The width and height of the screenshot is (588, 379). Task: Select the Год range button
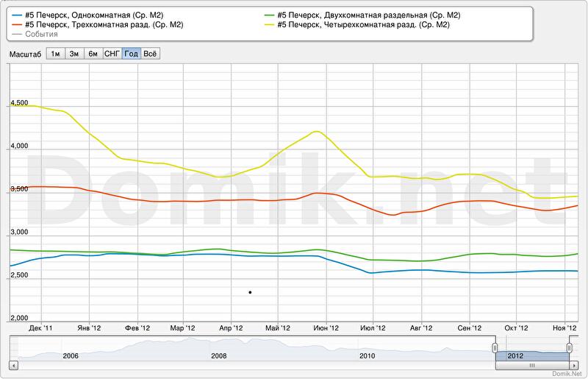pyautogui.click(x=132, y=54)
